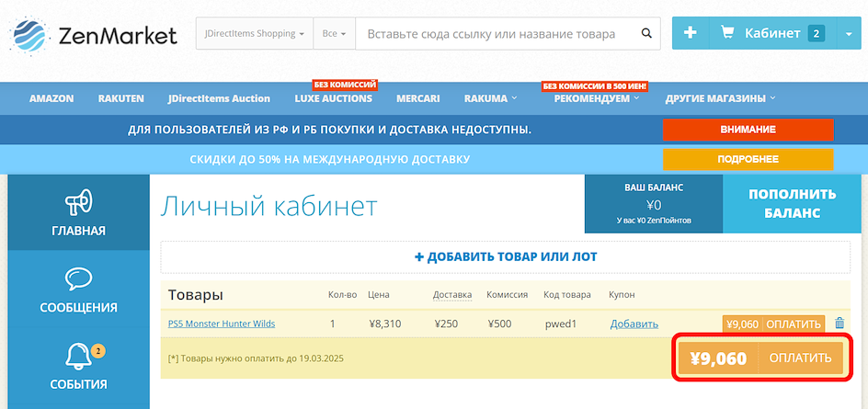Image resolution: width=868 pixels, height=409 pixels.
Task: Open the Кабинет cart button
Action: coord(772,33)
